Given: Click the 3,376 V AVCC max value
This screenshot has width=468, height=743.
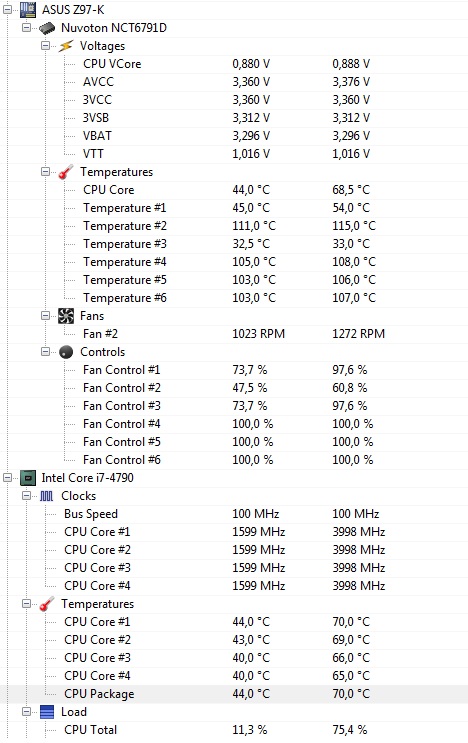Looking at the screenshot, I should (x=351, y=82).
